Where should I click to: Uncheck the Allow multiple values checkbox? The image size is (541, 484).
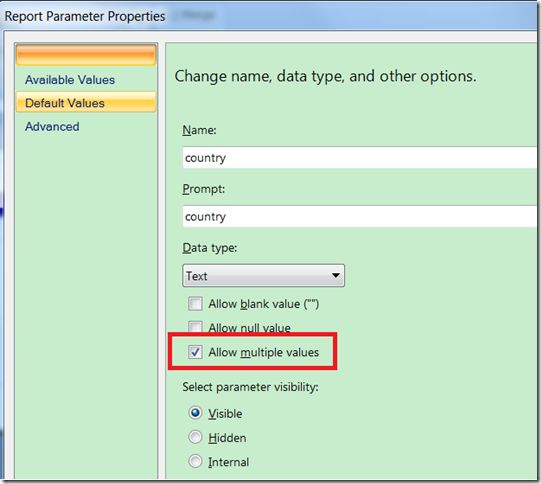tap(195, 352)
